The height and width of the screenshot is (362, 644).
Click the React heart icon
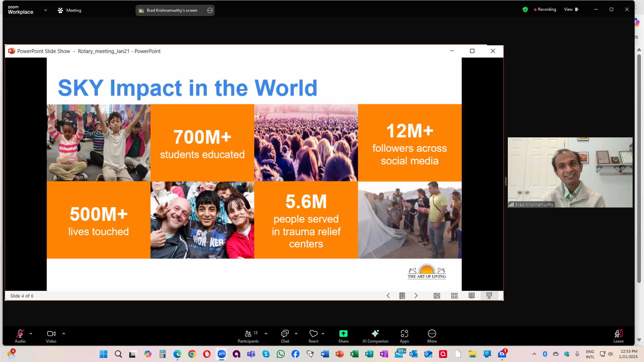pyautogui.click(x=313, y=334)
